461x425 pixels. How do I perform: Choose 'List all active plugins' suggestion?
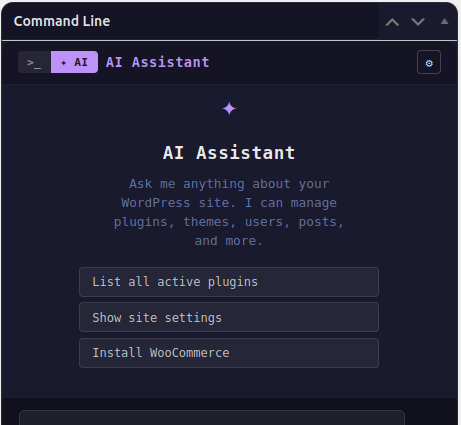[x=229, y=282]
